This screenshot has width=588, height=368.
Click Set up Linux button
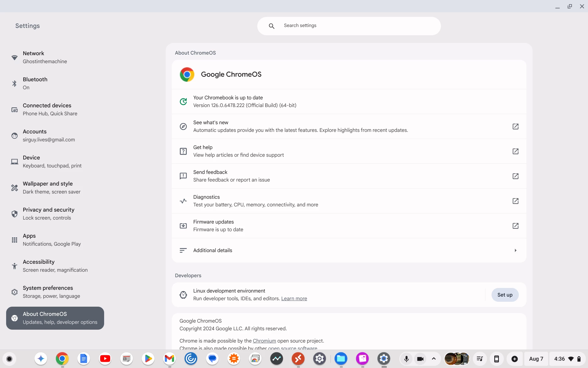[x=505, y=295]
